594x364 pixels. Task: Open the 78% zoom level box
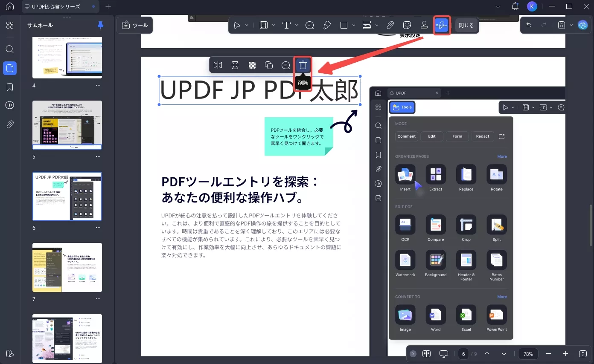pyautogui.click(x=528, y=354)
